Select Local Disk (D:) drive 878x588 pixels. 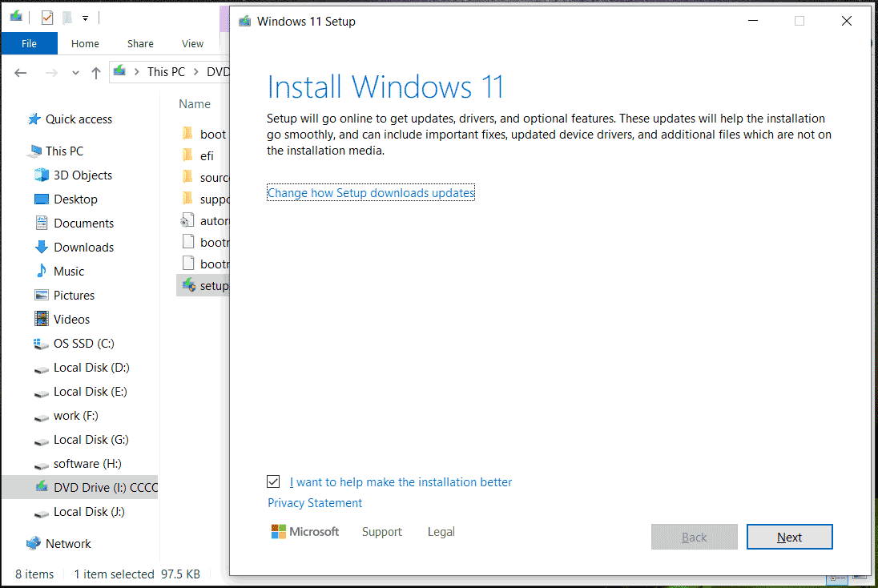91,368
